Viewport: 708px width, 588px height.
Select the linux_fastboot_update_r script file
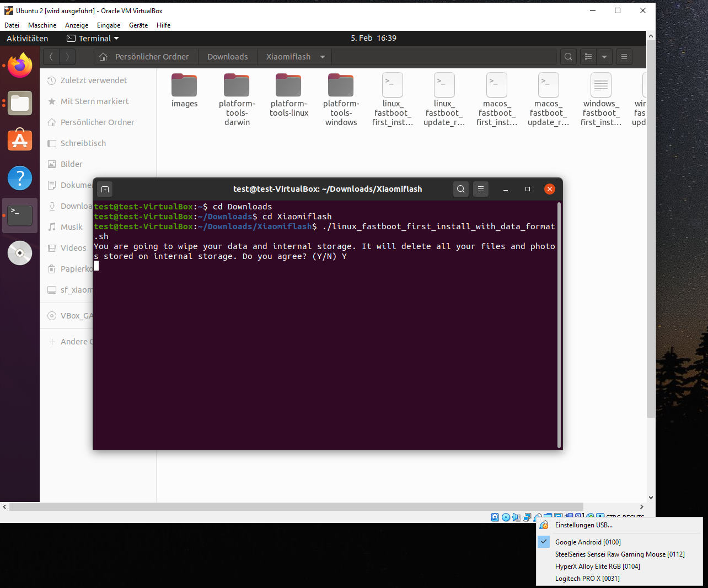tap(444, 100)
